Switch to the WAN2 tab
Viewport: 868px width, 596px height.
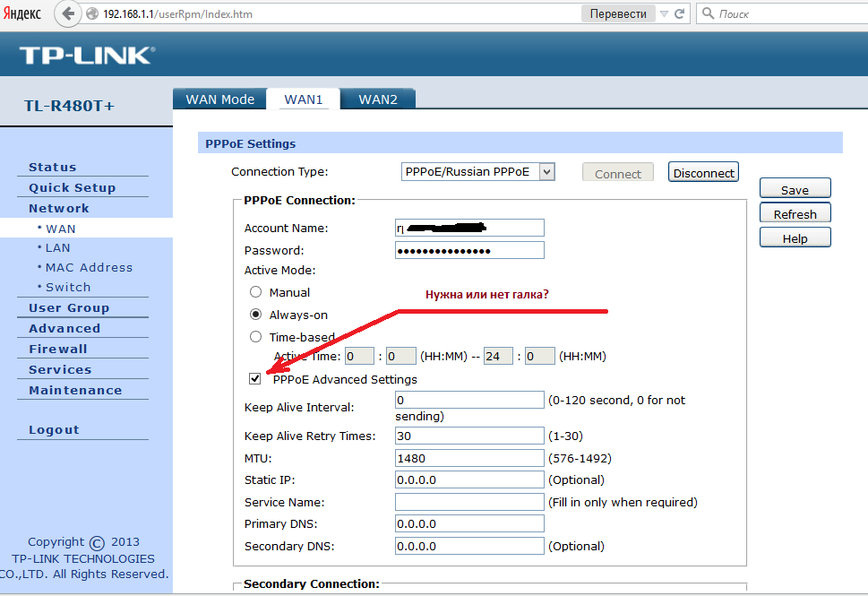[378, 99]
